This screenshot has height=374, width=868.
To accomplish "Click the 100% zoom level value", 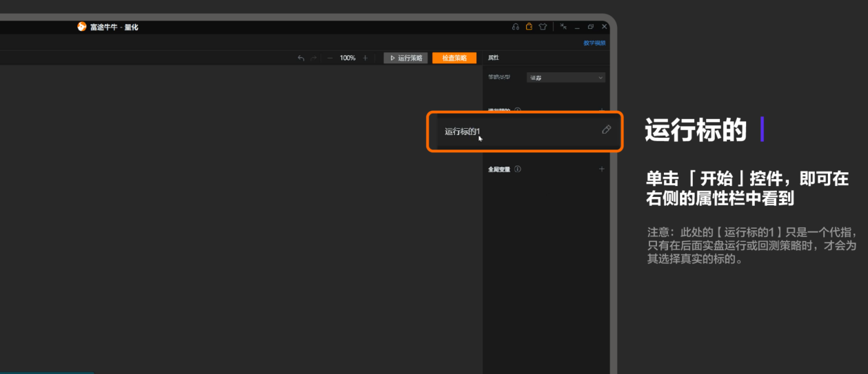I will point(347,58).
